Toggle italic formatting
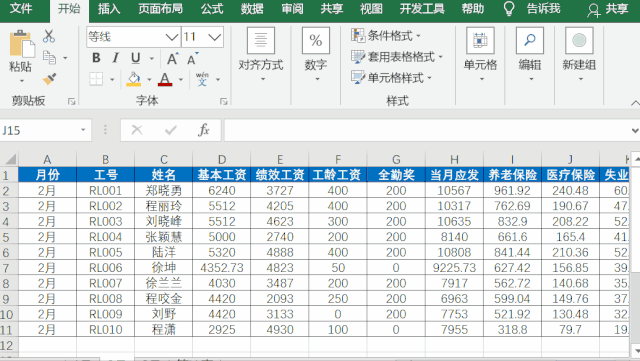The width and height of the screenshot is (640, 361). click(116, 58)
